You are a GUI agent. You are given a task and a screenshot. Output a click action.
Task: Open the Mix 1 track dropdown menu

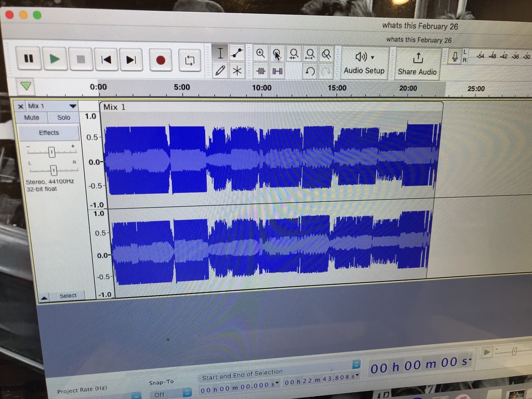click(x=73, y=106)
